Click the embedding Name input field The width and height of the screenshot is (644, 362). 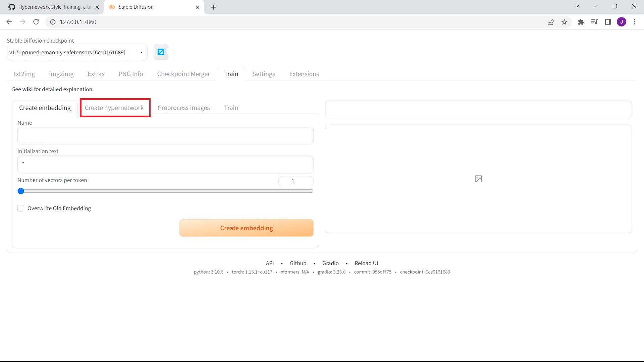(x=165, y=135)
